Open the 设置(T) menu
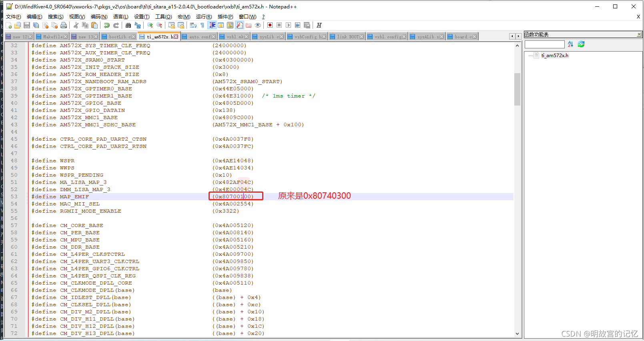The image size is (644, 341). [142, 16]
